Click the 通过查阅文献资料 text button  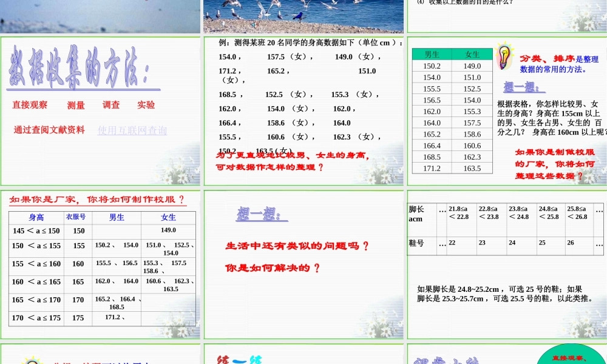(48, 130)
